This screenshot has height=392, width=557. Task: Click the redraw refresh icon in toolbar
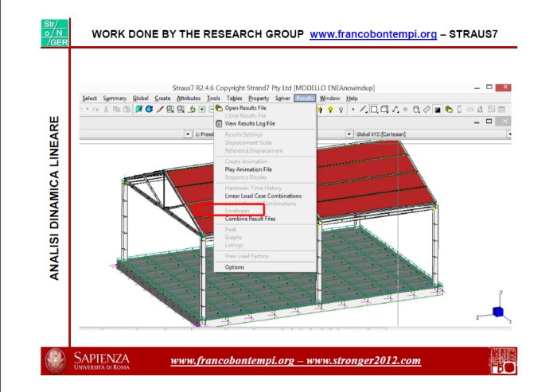point(148,109)
